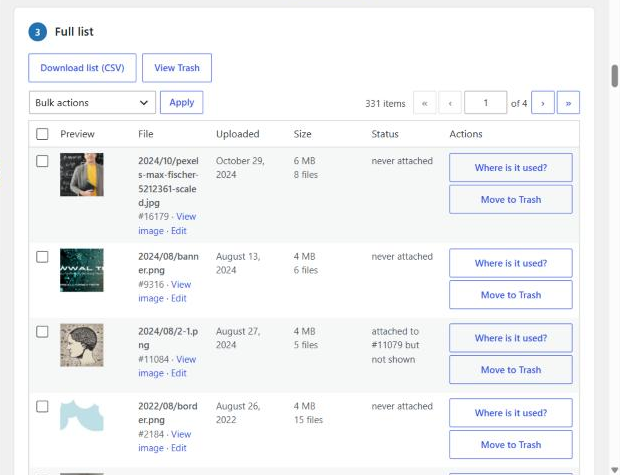
Task: Move 2-1.png to Trash
Action: [511, 370]
